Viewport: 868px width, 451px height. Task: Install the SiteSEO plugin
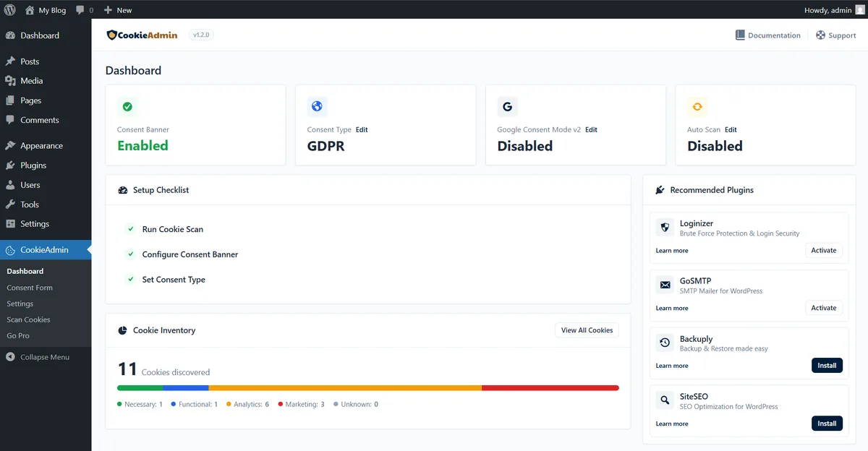(827, 424)
